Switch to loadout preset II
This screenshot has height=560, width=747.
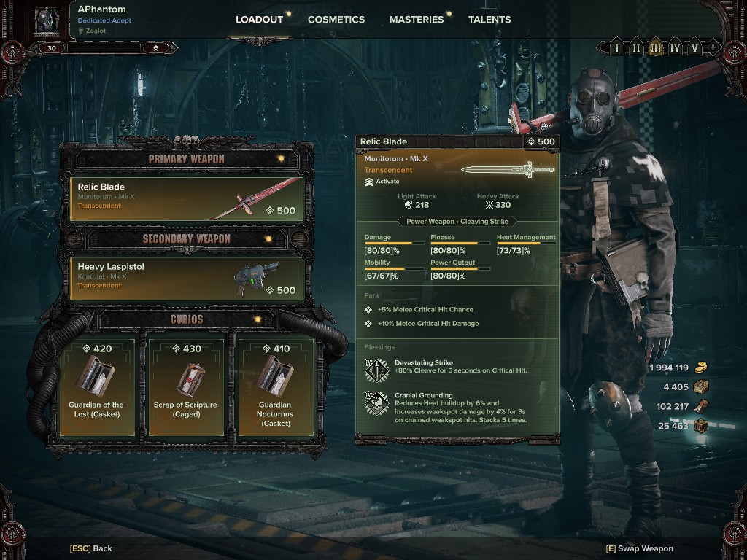point(636,47)
